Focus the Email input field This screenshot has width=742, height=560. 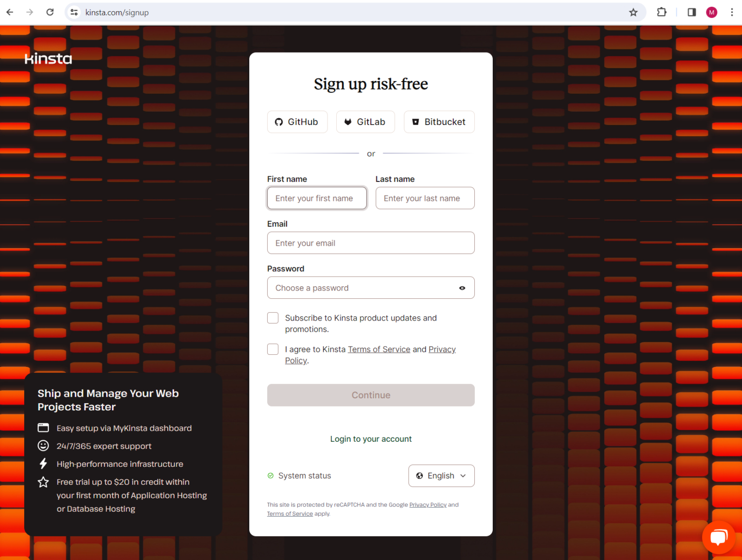point(371,243)
